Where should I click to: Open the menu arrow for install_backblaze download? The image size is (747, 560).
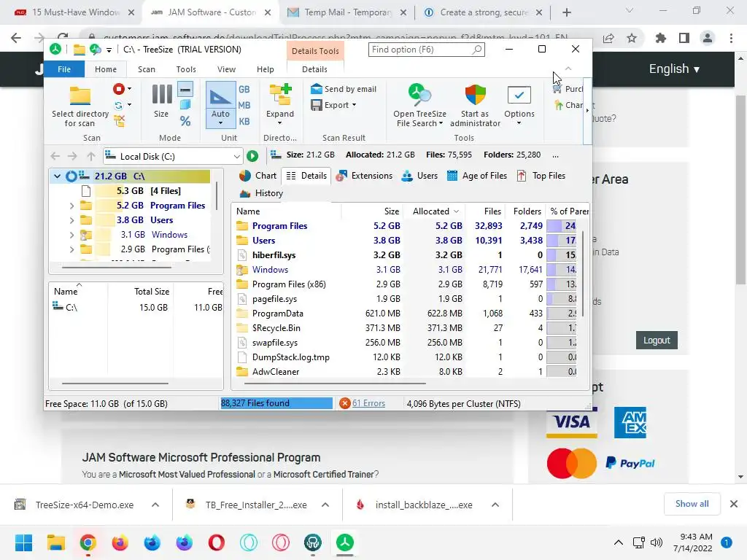(x=495, y=505)
